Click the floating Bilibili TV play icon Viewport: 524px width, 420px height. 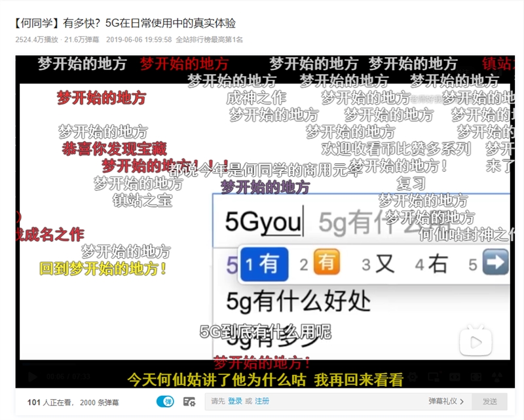pyautogui.click(x=474, y=341)
